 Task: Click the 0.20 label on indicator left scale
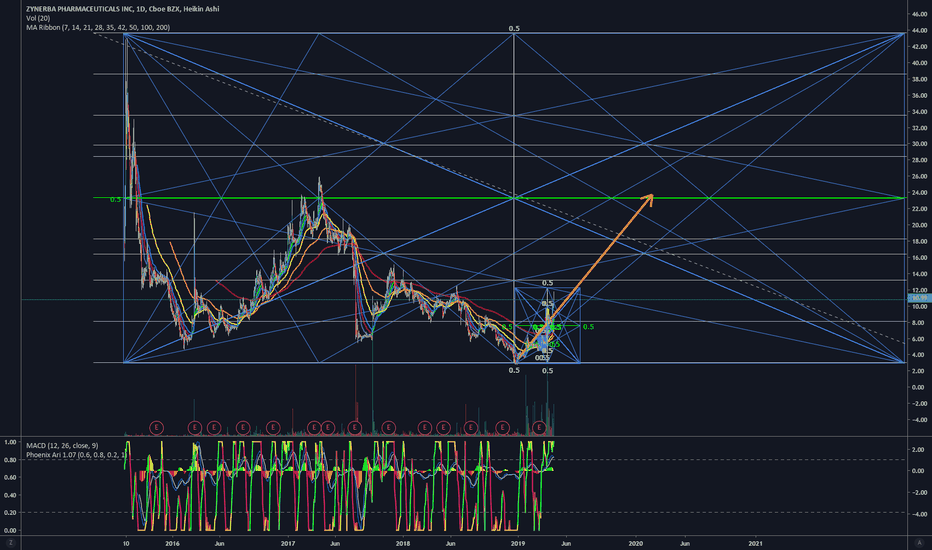point(10,513)
